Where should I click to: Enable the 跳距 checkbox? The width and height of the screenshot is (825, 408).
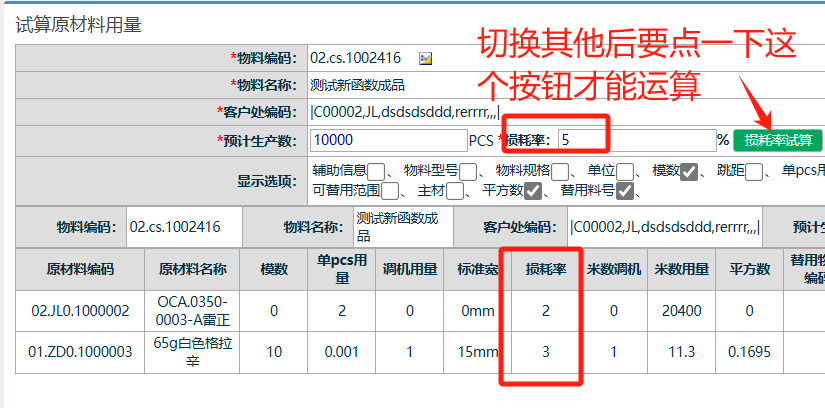(x=754, y=172)
